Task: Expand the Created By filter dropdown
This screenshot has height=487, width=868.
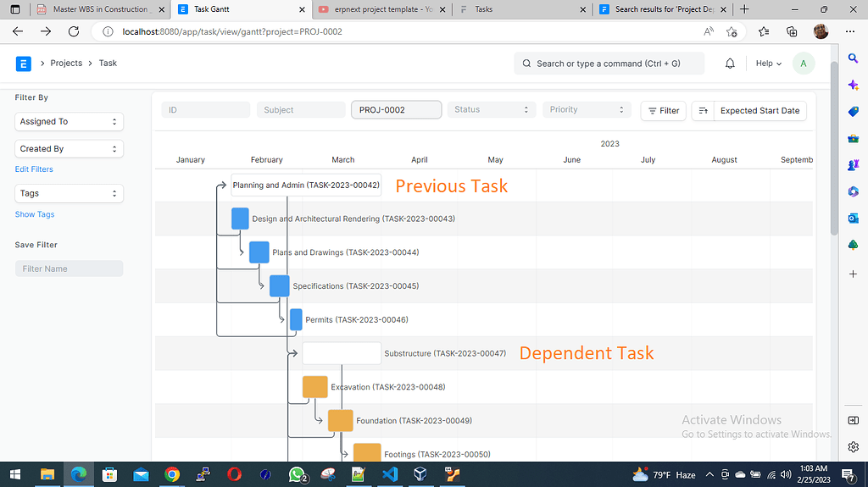Action: point(70,149)
